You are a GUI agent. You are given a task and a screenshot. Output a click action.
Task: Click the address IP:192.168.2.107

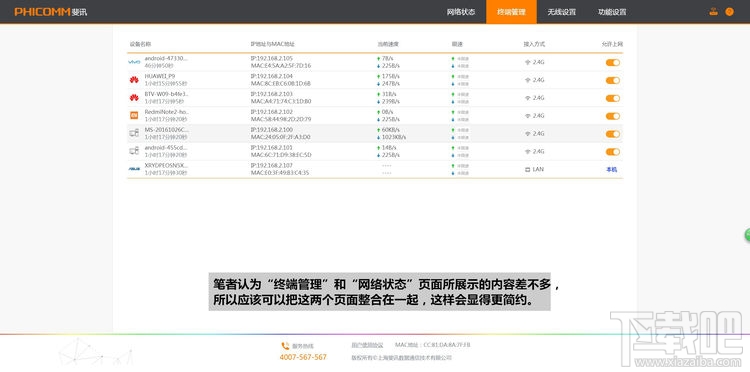coord(272,165)
